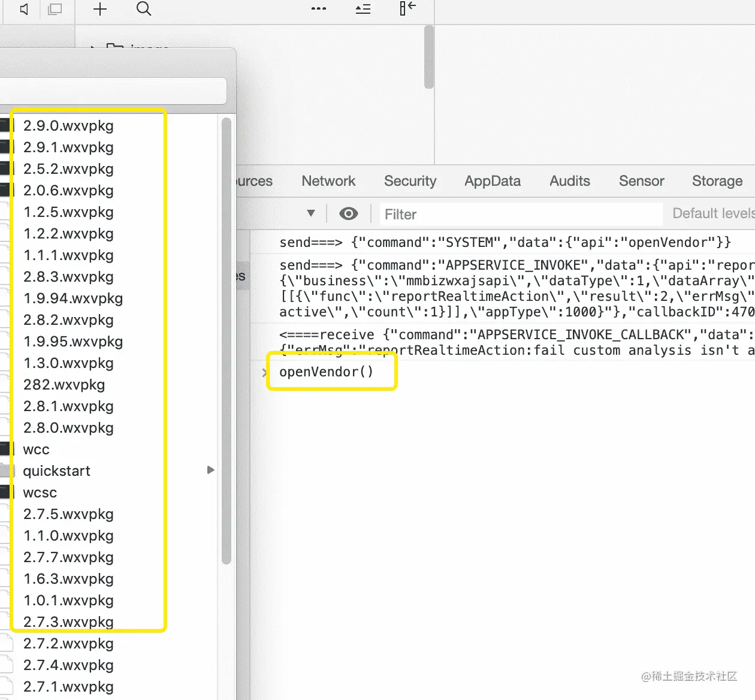Image resolution: width=755 pixels, height=700 pixels.
Task: Click the editor panel scrollbar
Action: coord(428,57)
